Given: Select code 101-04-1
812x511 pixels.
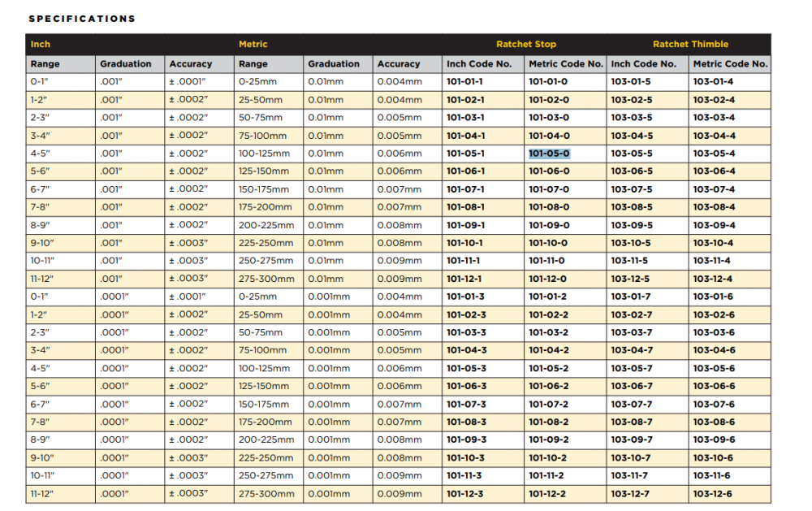Looking at the screenshot, I should click(466, 136).
